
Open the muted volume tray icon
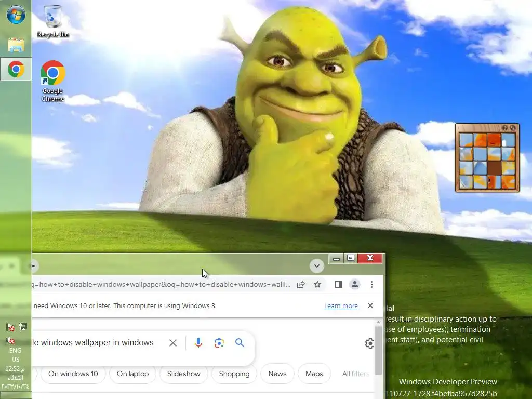point(10,340)
